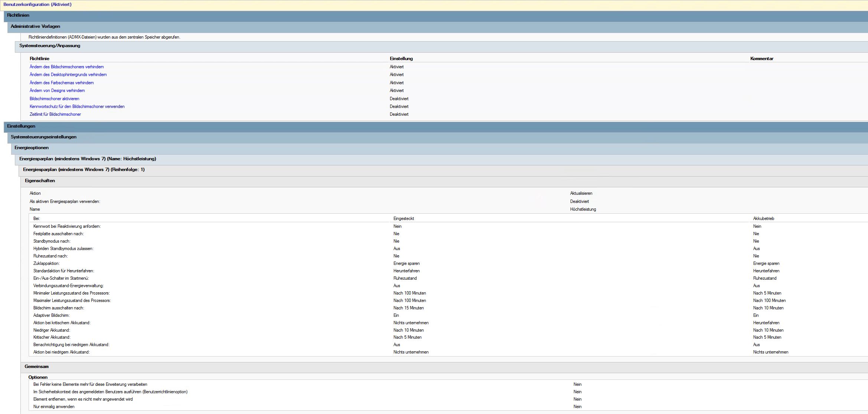Select 'Ruhezustand nach:' row label

click(50, 256)
